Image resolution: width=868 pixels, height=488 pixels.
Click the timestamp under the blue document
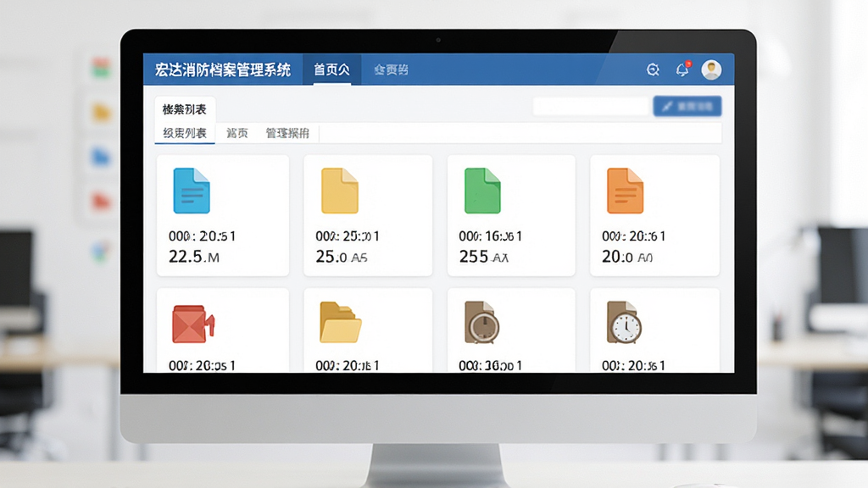(202, 236)
